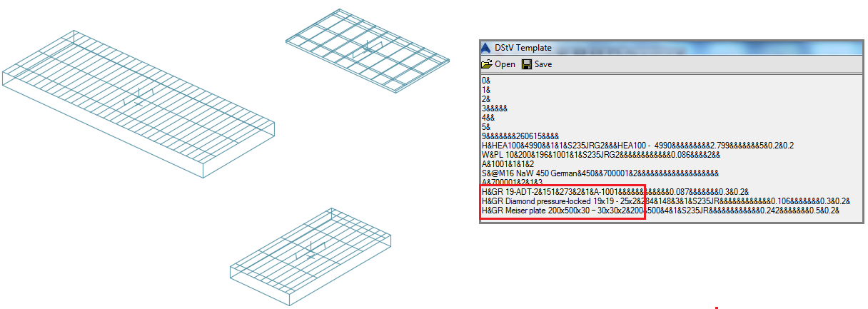Screen dimensions: 868x309
Task: Select the bottom grating 3D model
Action: click(x=311, y=257)
